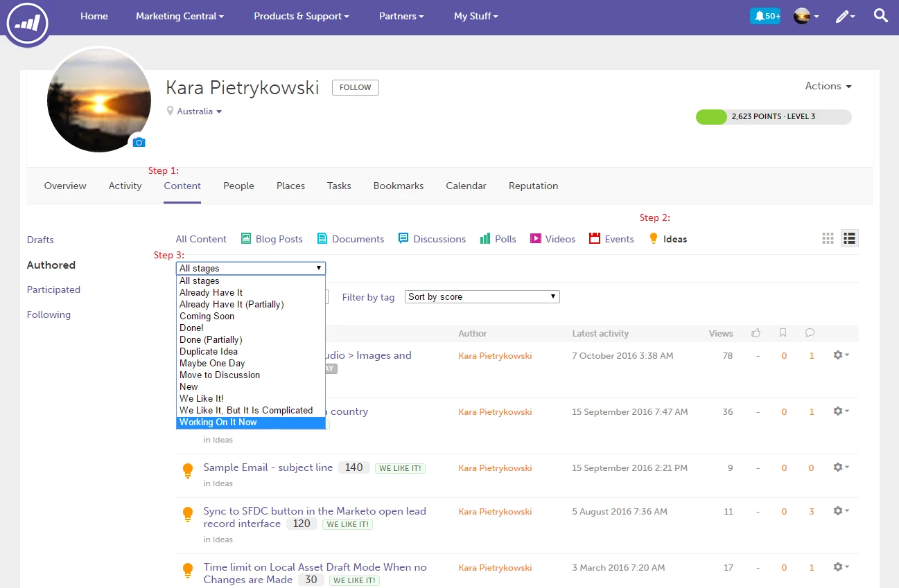This screenshot has width=899, height=588.
Task: Open gear menu for 15 September 7:47 AM row
Action: (x=841, y=411)
